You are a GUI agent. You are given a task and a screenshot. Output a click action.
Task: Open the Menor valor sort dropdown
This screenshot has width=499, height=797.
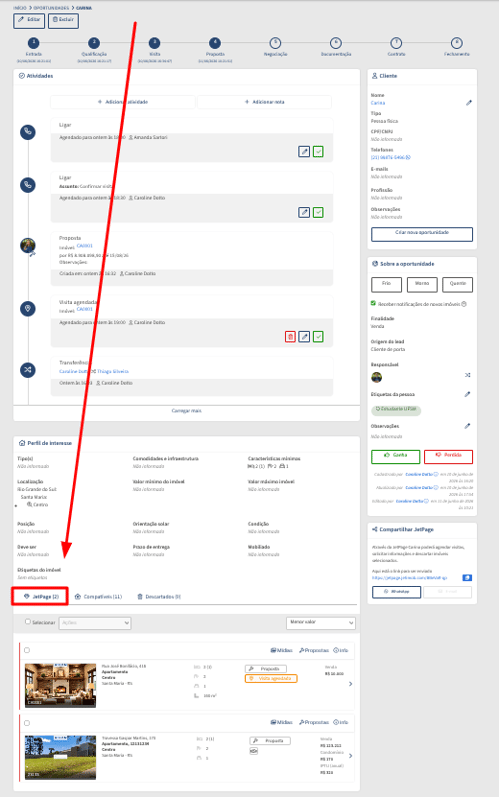pos(321,623)
